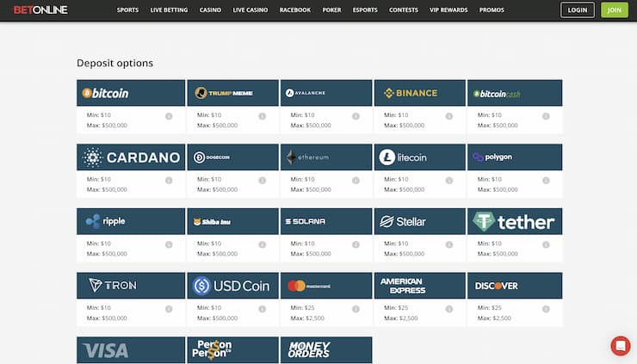Go to Live Betting section
Screen dimensions: 637x364
point(169,9)
